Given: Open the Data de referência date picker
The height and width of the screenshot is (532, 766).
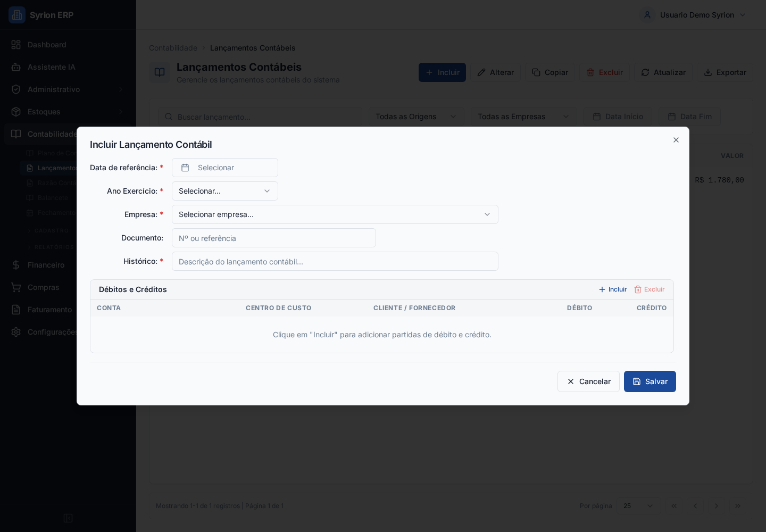Looking at the screenshot, I should coord(225,168).
